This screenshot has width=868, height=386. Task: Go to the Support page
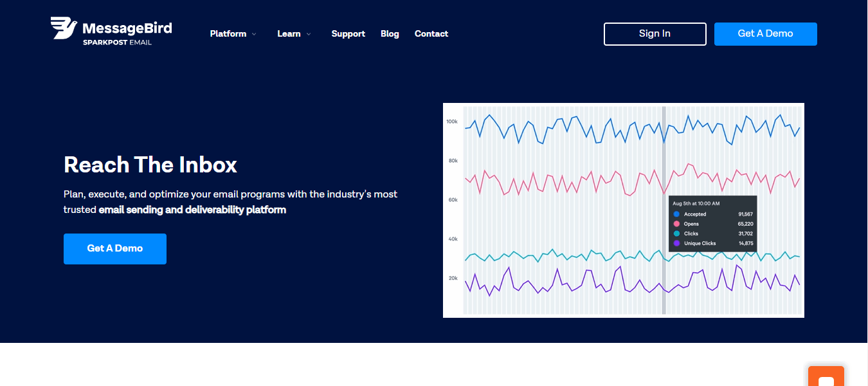348,34
